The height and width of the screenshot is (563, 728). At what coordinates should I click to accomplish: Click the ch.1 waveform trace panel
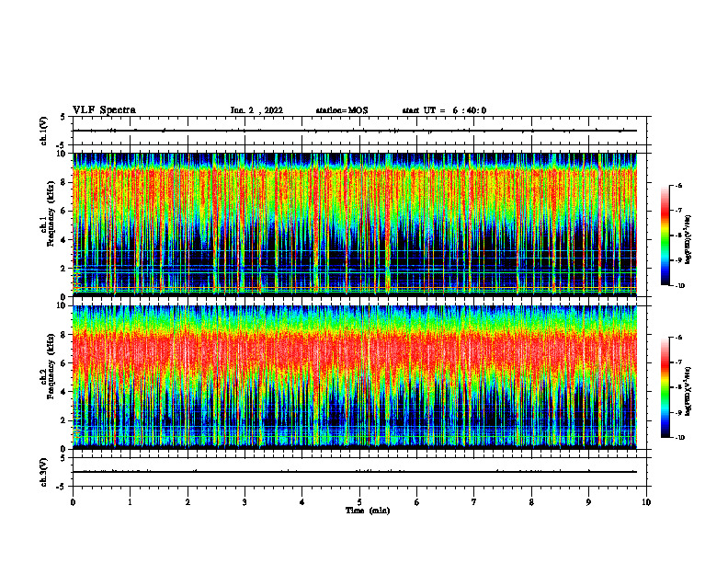pyautogui.click(x=359, y=131)
